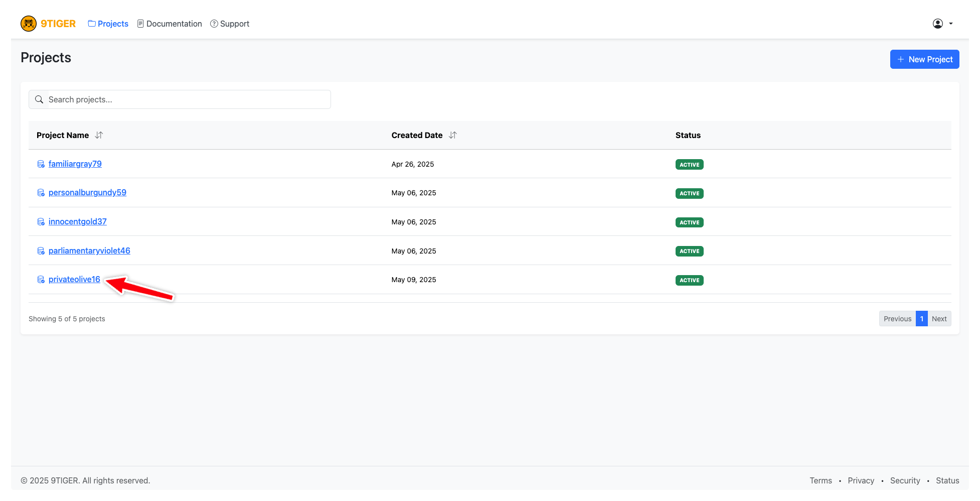This screenshot has height=501, width=980.
Task: Click the database icon beside personalburgundy59
Action: pyautogui.click(x=41, y=193)
